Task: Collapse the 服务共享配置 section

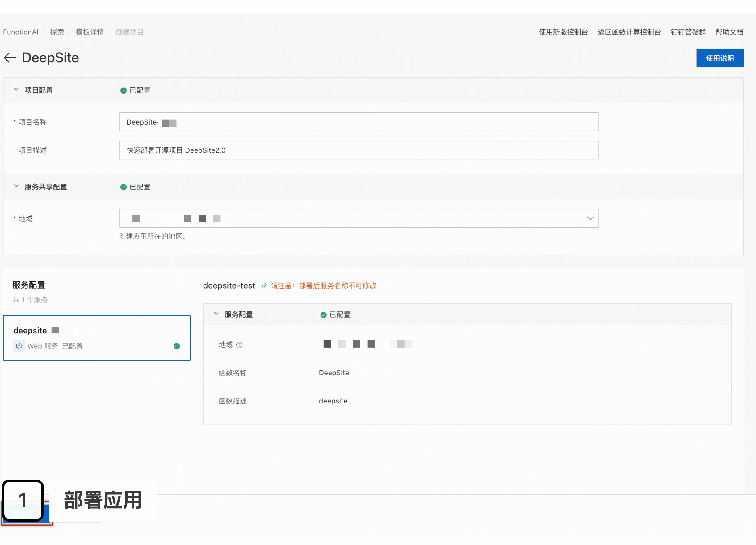Action: 16,186
